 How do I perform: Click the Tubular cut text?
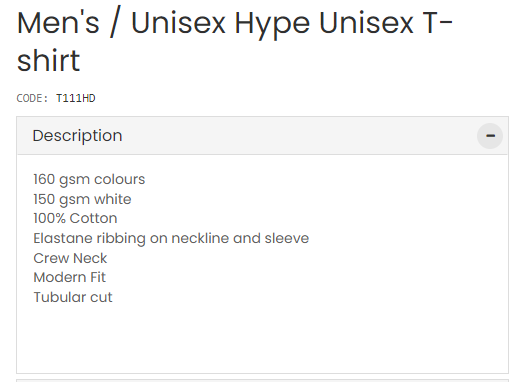click(73, 297)
